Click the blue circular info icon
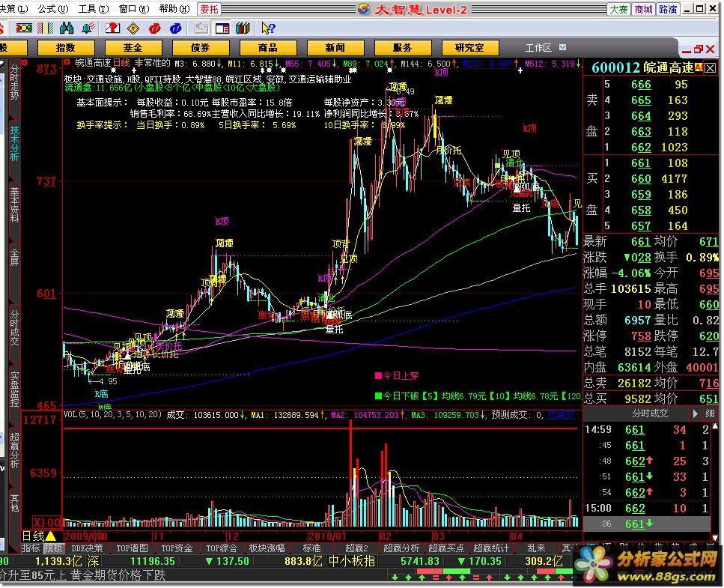 coord(176,28)
